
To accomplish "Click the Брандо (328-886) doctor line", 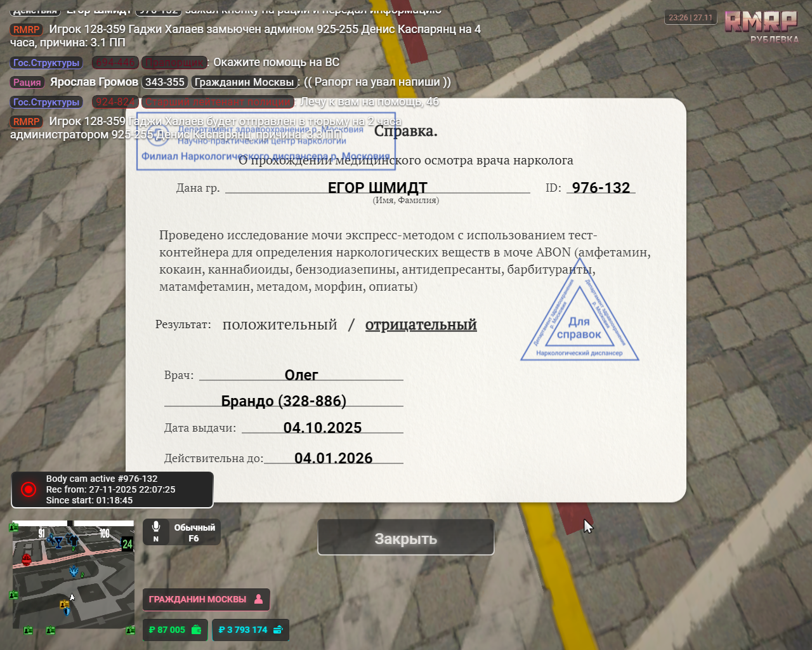I will 284,401.
